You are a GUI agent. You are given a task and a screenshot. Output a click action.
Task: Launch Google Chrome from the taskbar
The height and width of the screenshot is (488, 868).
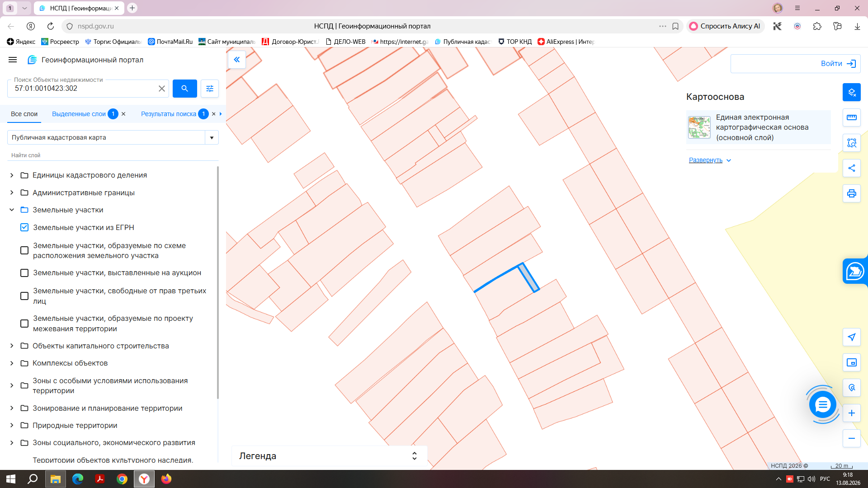point(122,479)
